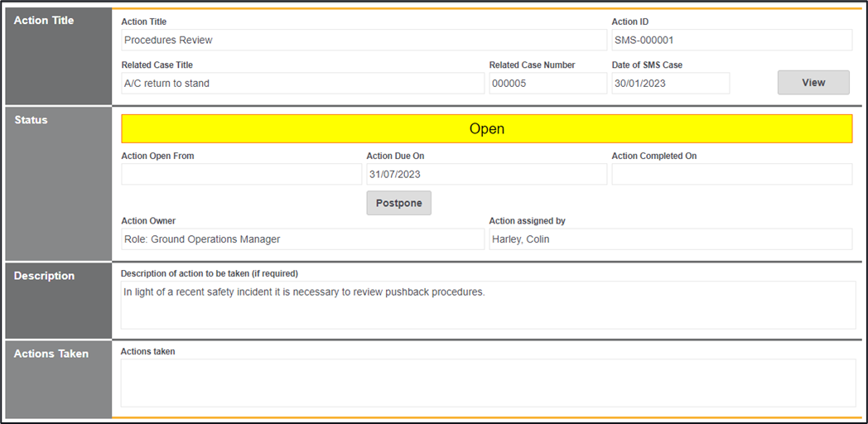868x424 pixels.
Task: Click the yellow Open status banner
Action: (x=486, y=129)
